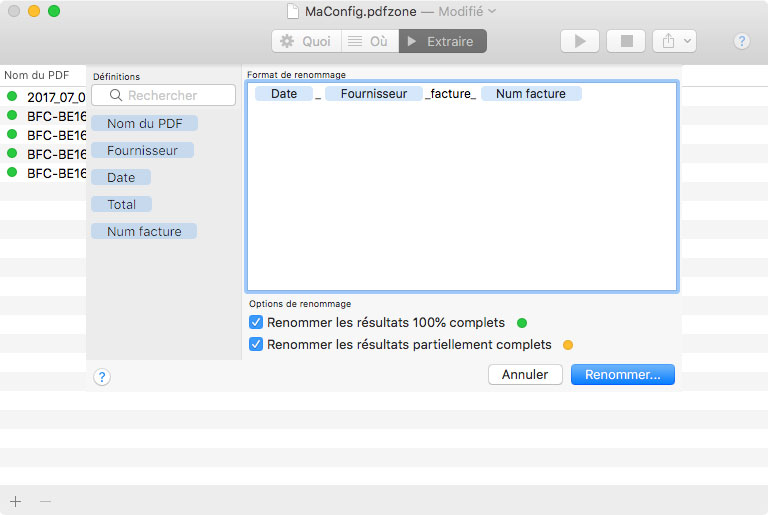Switch to the Où tab
The width and height of the screenshot is (768, 515).
click(x=369, y=41)
